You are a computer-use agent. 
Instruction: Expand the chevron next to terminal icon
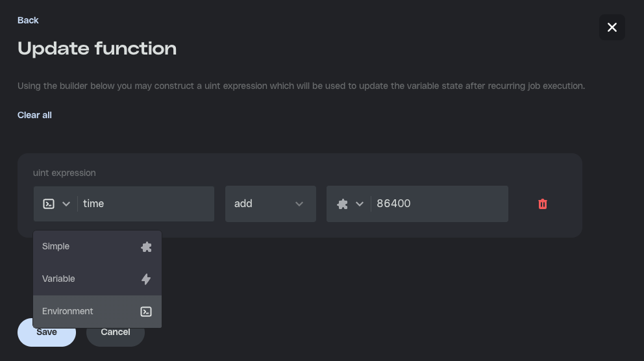click(x=66, y=204)
